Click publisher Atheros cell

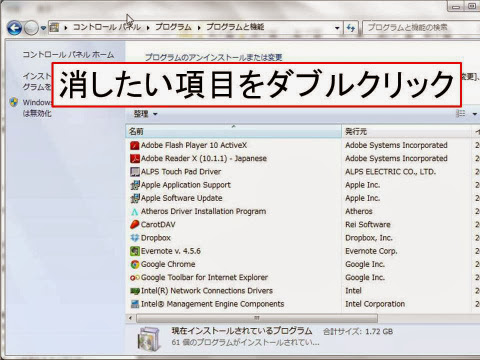(x=359, y=212)
